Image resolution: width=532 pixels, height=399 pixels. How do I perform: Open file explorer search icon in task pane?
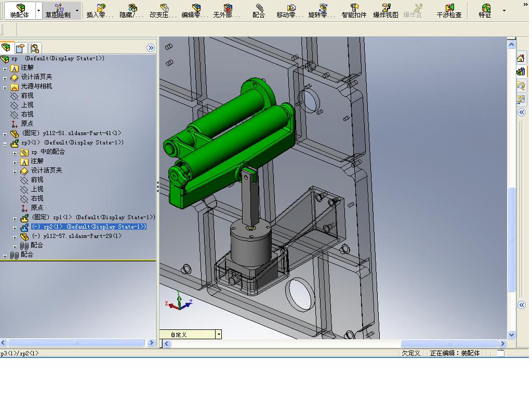click(x=521, y=86)
